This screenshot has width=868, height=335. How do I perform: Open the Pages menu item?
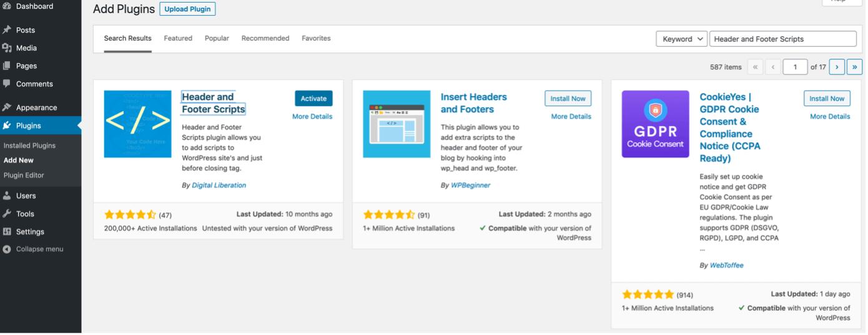coord(41,66)
